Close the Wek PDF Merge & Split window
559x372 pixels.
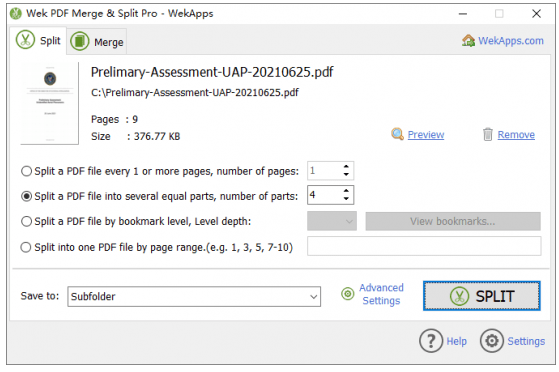pyautogui.click(x=536, y=14)
